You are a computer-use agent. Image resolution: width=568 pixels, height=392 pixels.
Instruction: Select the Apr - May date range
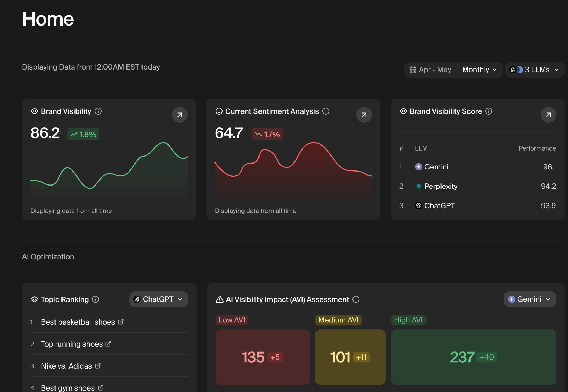pyautogui.click(x=431, y=70)
